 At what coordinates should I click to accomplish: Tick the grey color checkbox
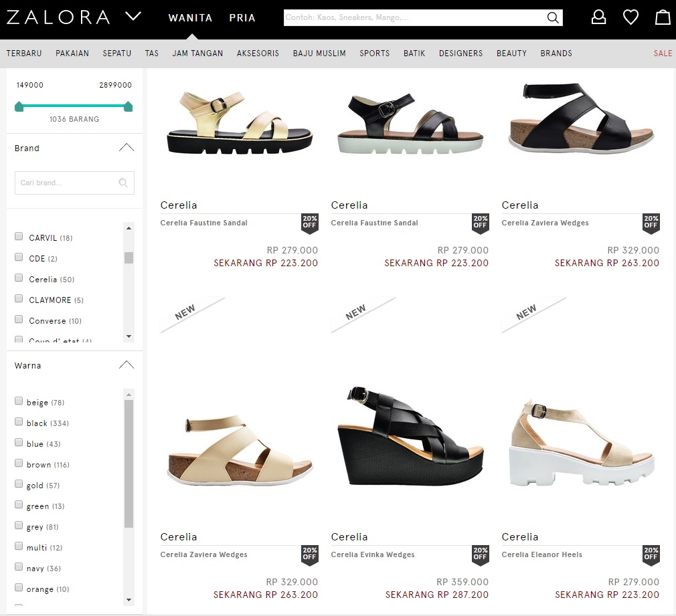19,524
